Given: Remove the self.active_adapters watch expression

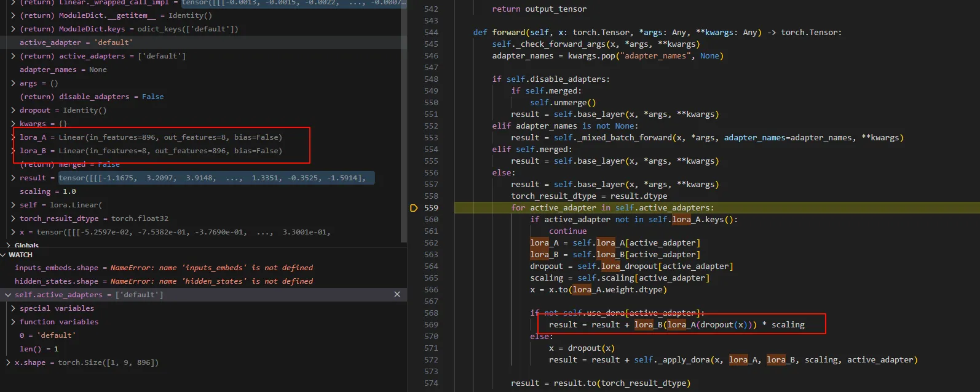Looking at the screenshot, I should click(x=397, y=294).
